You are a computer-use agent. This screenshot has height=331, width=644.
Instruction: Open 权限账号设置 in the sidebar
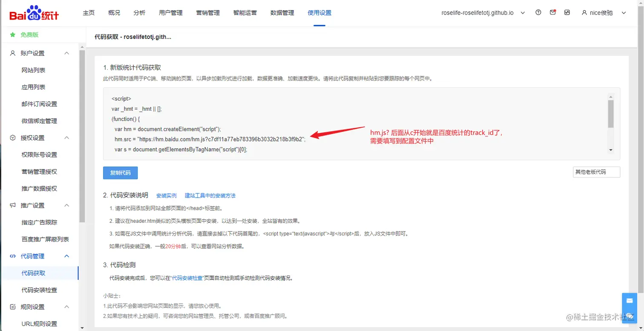point(39,155)
